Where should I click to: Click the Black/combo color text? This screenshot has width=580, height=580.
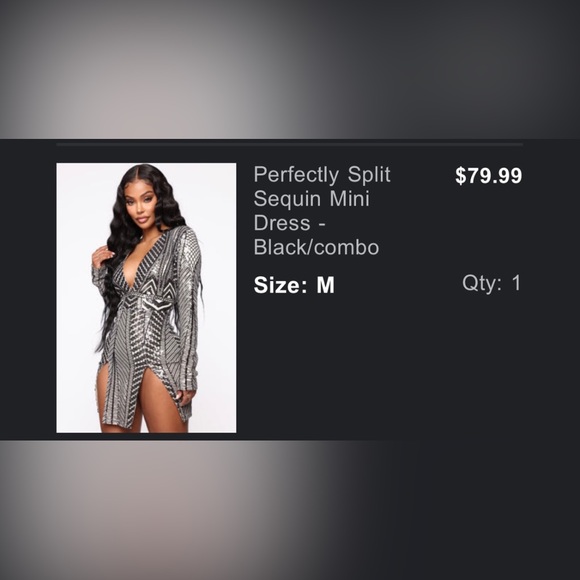click(x=316, y=247)
